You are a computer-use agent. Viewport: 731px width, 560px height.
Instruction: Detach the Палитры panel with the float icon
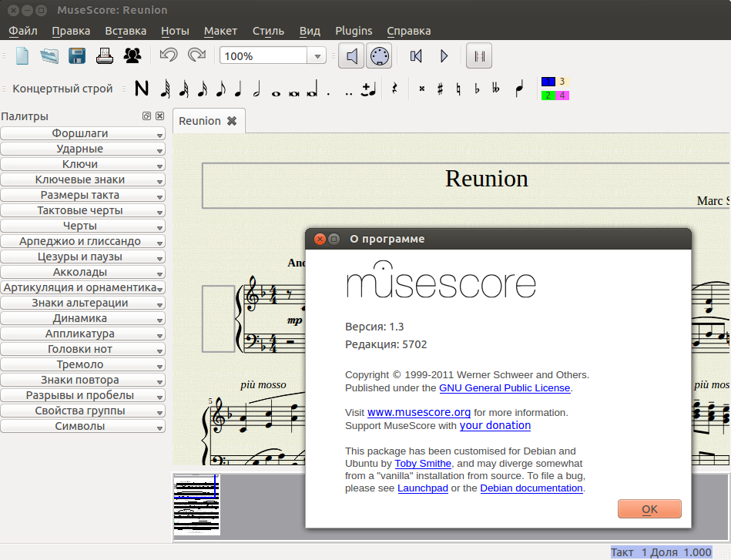coord(146,116)
